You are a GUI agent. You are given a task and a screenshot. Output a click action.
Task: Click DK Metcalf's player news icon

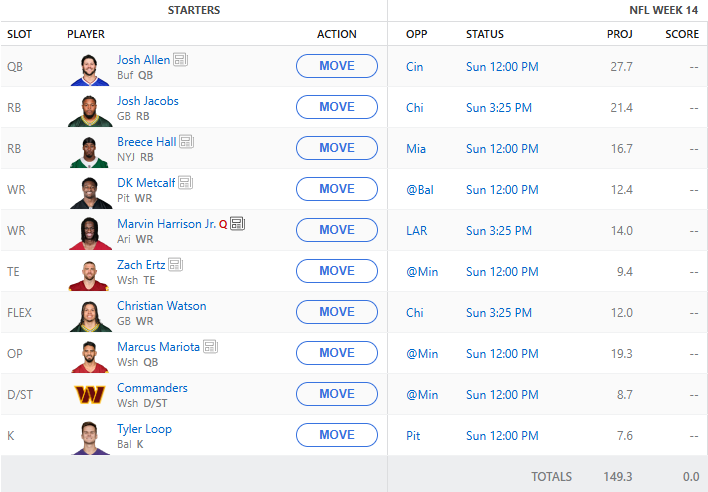tap(186, 183)
